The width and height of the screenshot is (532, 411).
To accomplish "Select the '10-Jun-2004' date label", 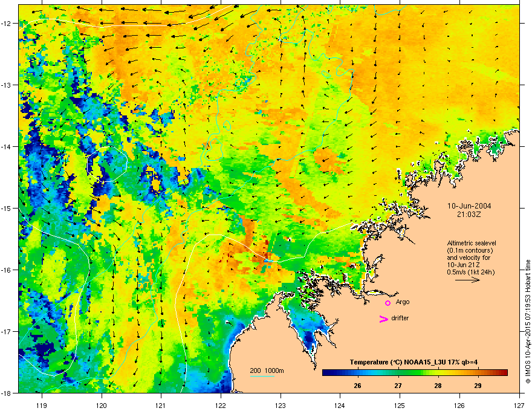I will click(469, 206).
